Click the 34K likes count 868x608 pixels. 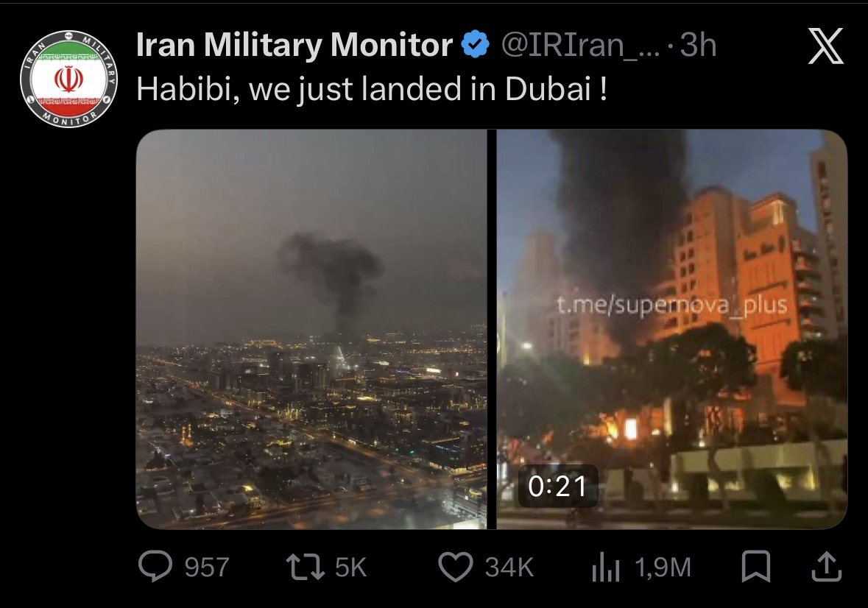tap(509, 568)
